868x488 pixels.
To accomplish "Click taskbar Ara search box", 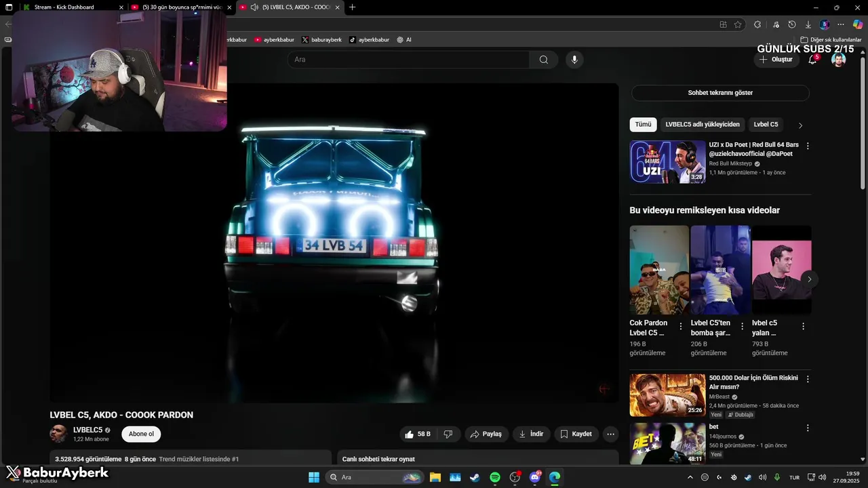I will [x=374, y=477].
